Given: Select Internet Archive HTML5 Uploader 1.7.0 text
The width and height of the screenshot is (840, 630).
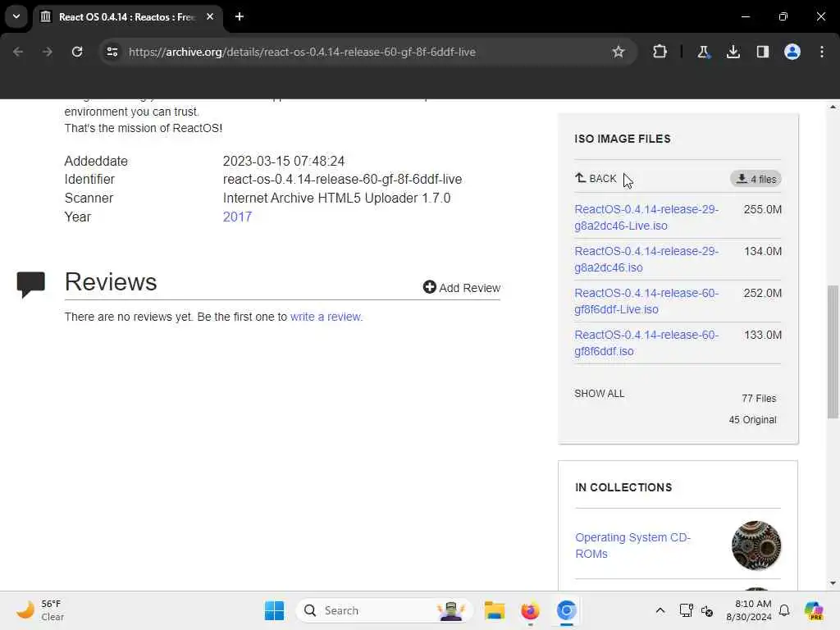Looking at the screenshot, I should [x=336, y=199].
